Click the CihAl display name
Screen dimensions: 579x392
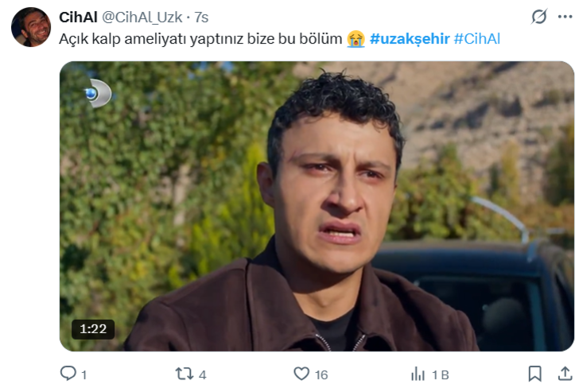click(78, 17)
